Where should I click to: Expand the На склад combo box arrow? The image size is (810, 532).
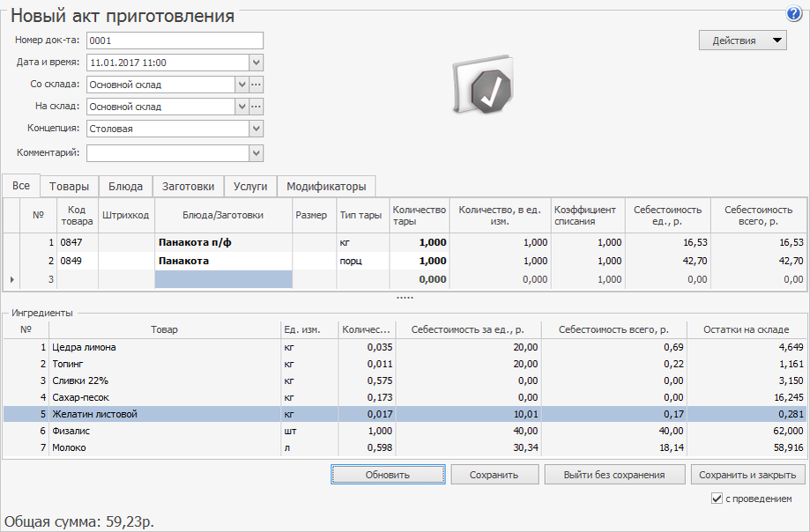tap(242, 107)
